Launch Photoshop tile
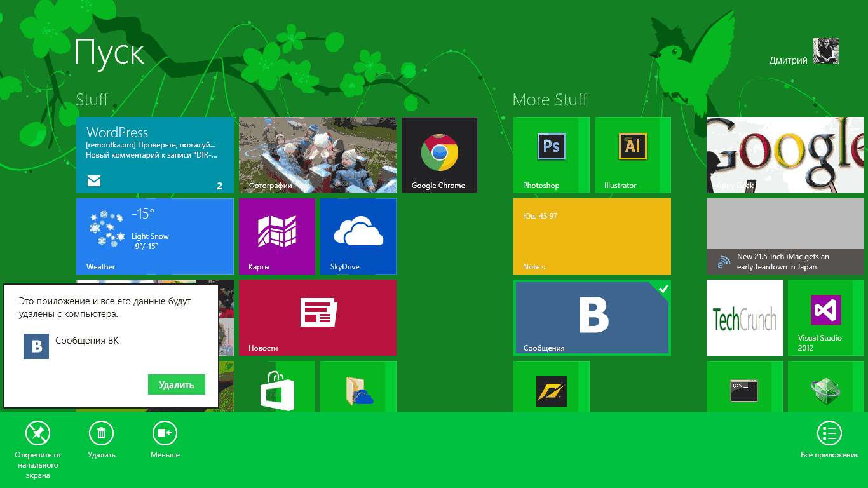The image size is (868, 488). tap(552, 155)
